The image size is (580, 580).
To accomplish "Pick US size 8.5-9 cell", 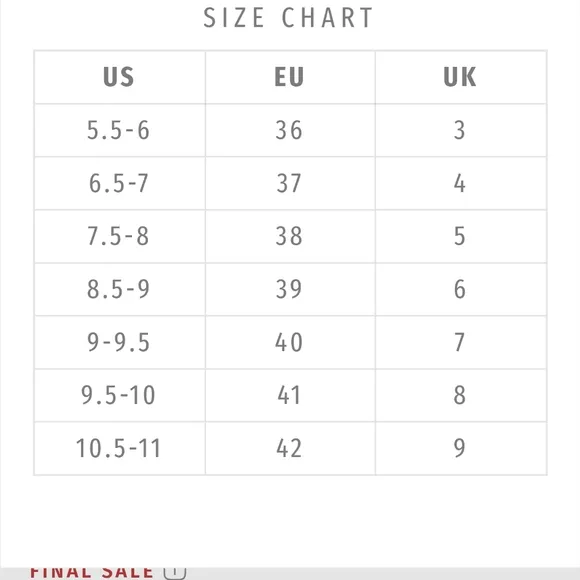I will tap(120, 290).
